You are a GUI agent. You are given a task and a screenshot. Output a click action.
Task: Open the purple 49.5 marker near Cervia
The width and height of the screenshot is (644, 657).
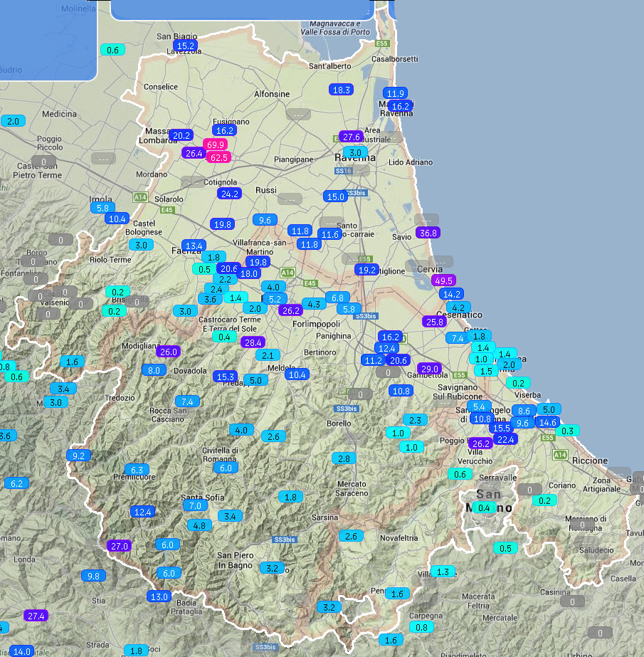coord(443,280)
